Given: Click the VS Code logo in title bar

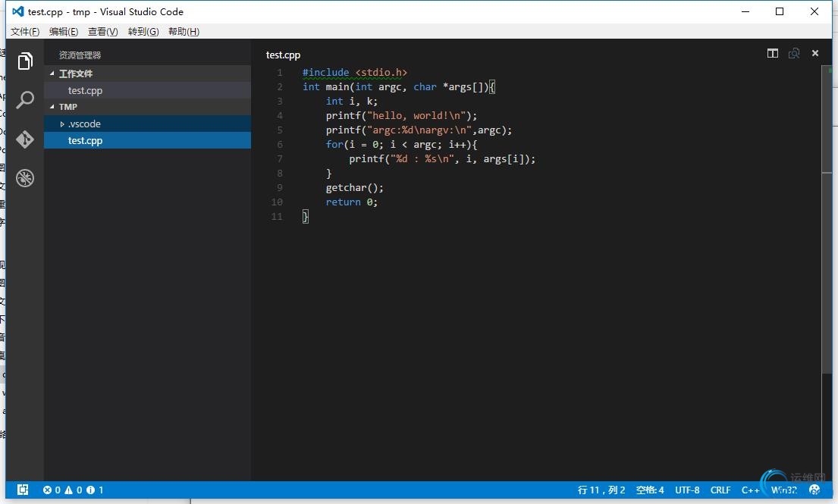Looking at the screenshot, I should click(17, 11).
